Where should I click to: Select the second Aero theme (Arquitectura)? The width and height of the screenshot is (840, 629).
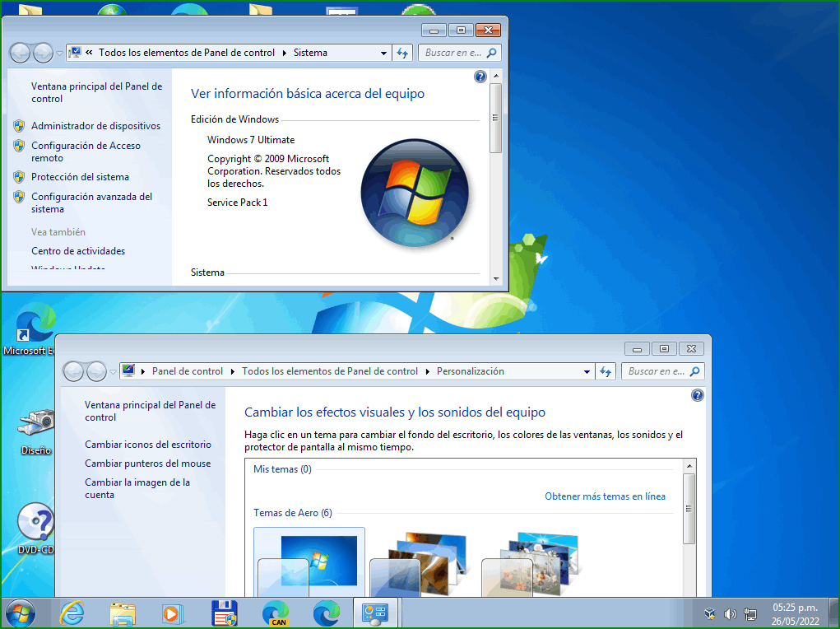point(420,563)
